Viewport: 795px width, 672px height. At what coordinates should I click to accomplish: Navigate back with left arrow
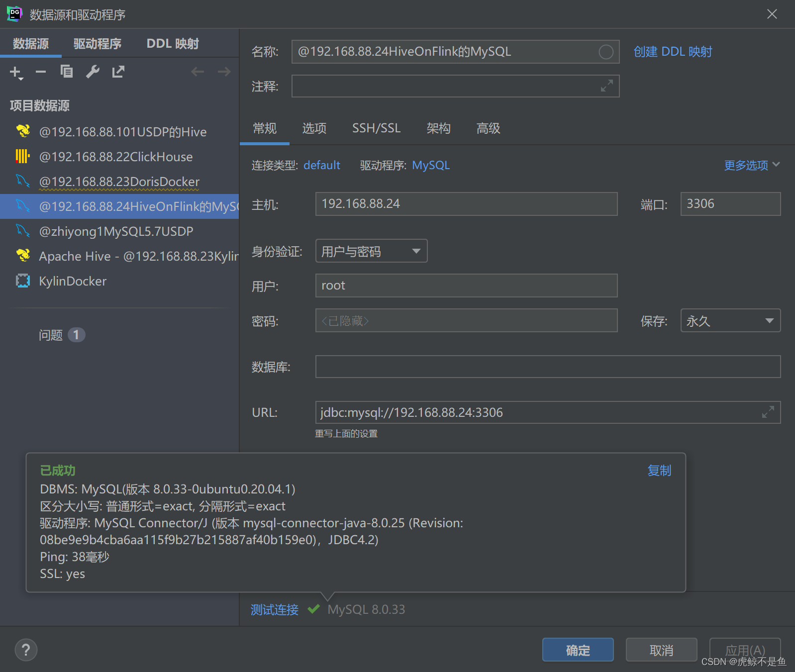198,72
